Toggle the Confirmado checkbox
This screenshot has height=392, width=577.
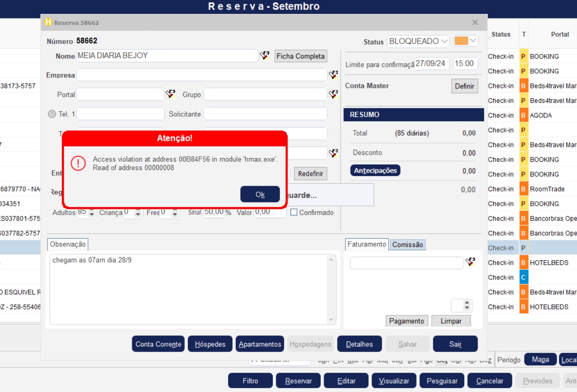[x=294, y=212]
